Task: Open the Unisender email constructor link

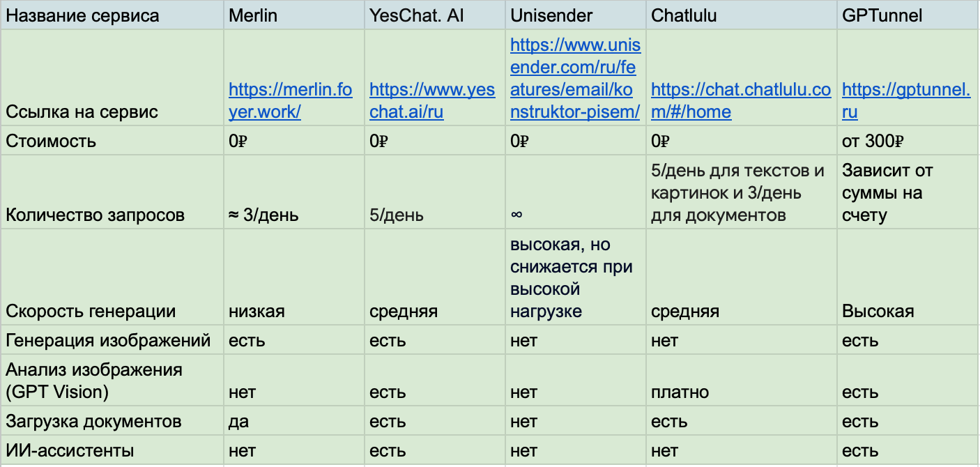Action: pos(575,79)
